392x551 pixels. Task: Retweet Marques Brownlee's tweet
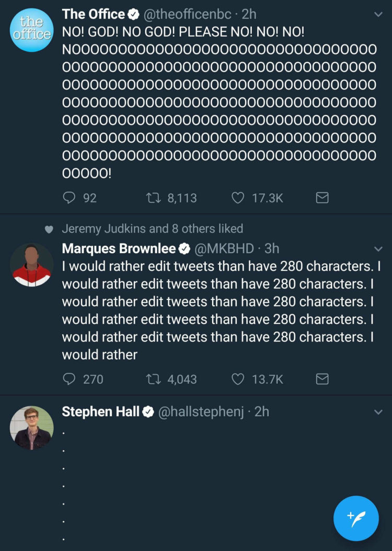[155, 379]
